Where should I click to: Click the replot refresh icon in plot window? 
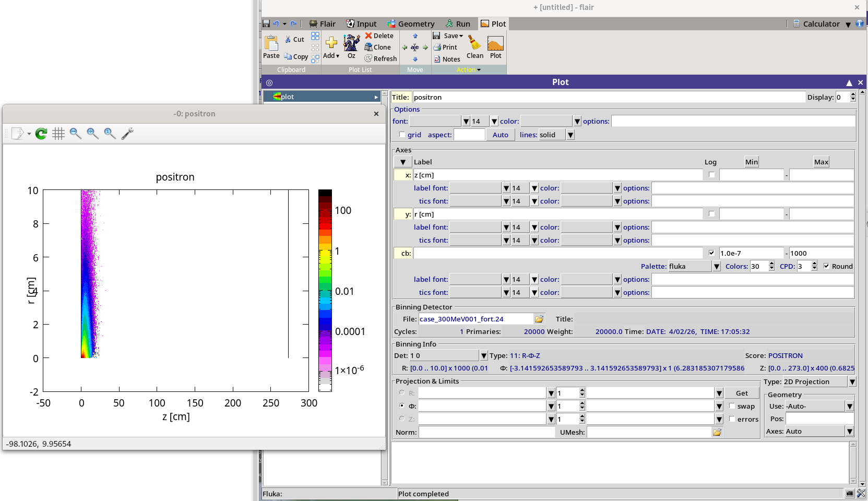coord(41,134)
